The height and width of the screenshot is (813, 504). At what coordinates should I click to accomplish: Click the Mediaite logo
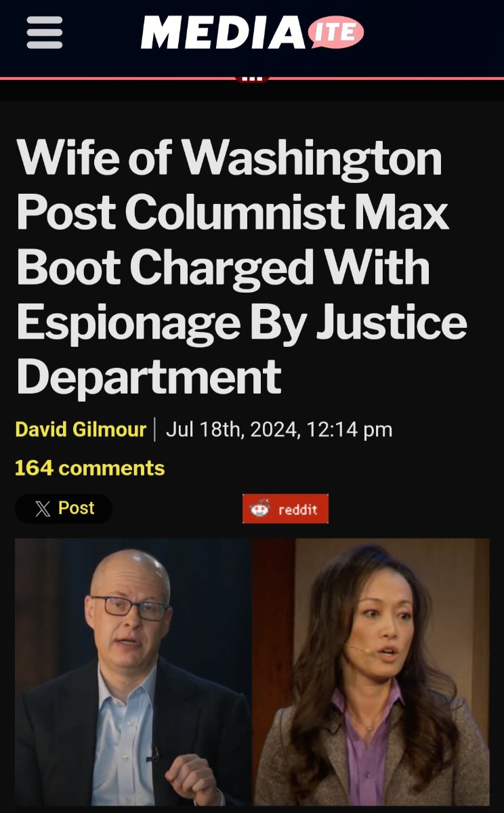click(252, 33)
